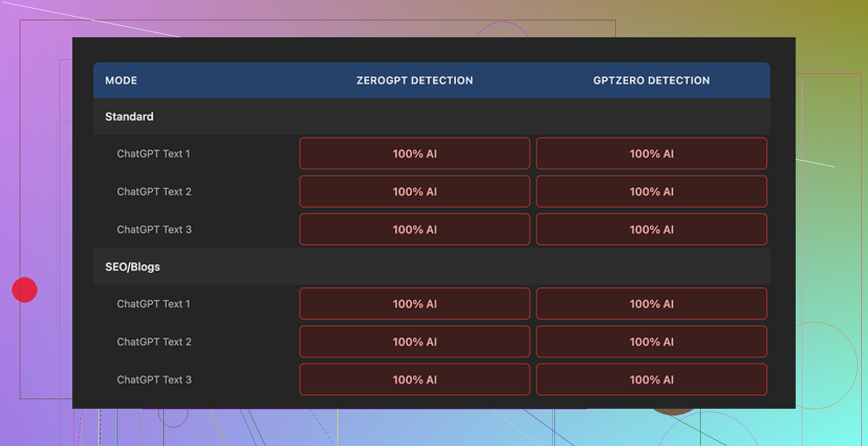Screen dimensions: 868x446
Task: Select ChatGPT Text 2 under Standard
Action: pos(154,191)
